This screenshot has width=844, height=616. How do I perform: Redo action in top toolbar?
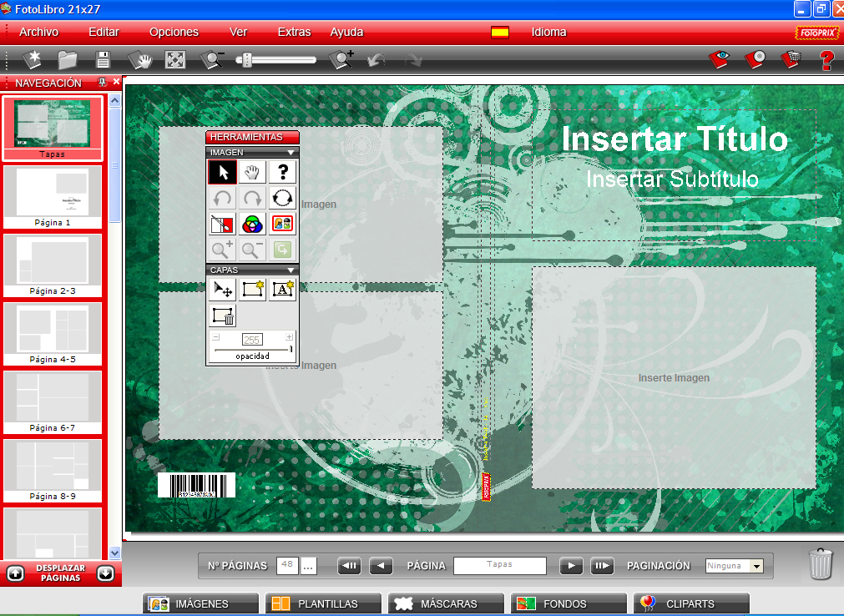coord(413,60)
